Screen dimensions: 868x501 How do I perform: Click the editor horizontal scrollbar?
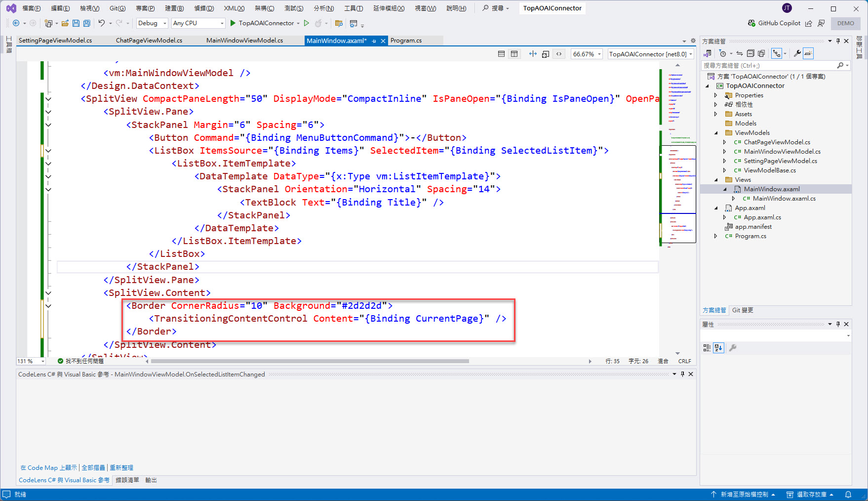(310, 361)
